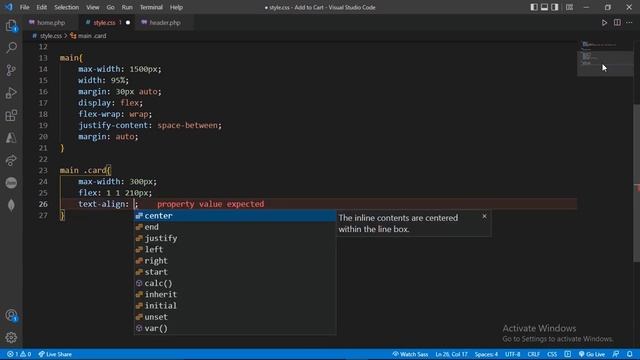
Task: Toggle the bottom panel layout icon
Action: point(544,7)
